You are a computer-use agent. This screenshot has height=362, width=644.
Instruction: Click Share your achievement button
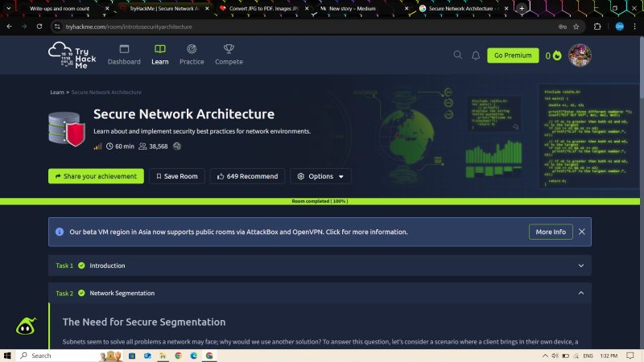tap(96, 176)
